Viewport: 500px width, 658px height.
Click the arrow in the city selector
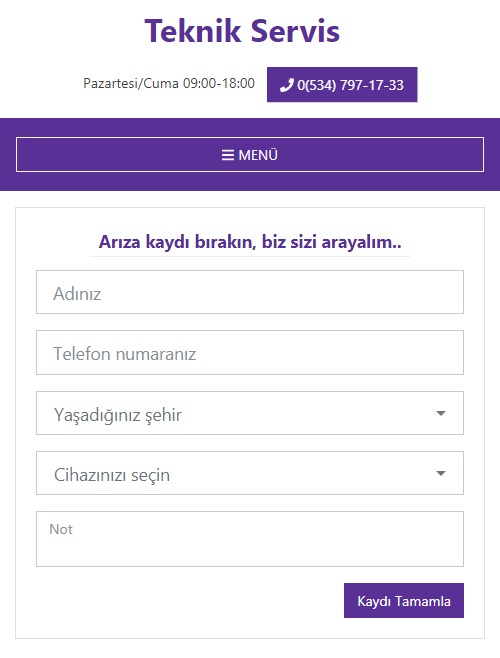[x=440, y=413]
